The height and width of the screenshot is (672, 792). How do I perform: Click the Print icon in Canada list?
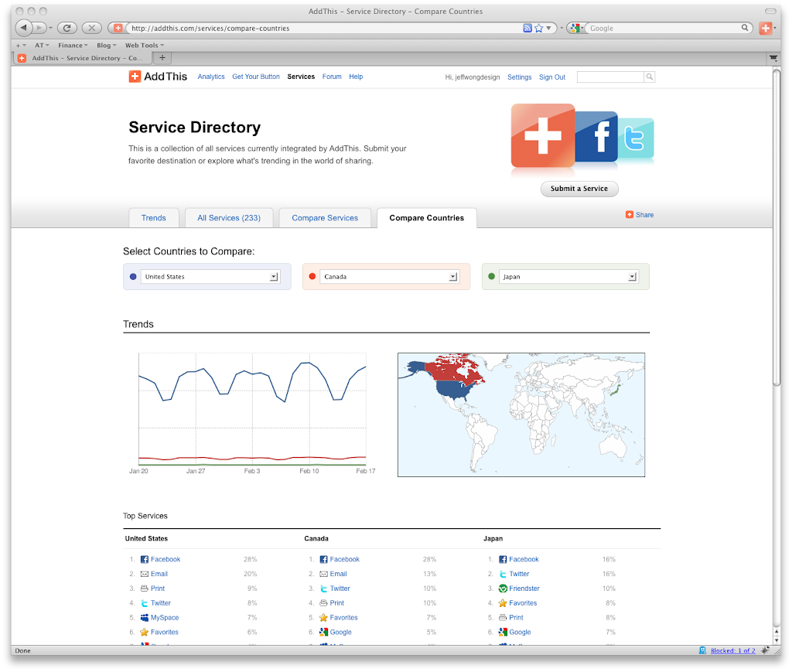click(323, 603)
